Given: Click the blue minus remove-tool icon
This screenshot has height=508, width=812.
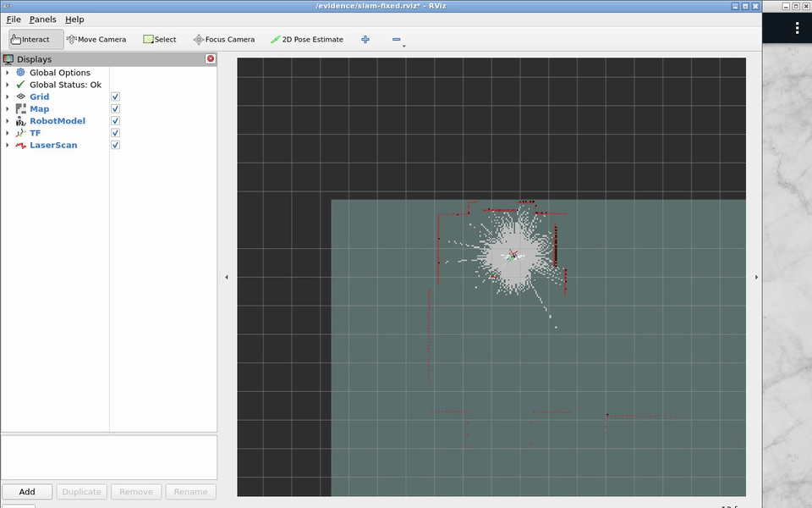Looking at the screenshot, I should click(397, 40).
